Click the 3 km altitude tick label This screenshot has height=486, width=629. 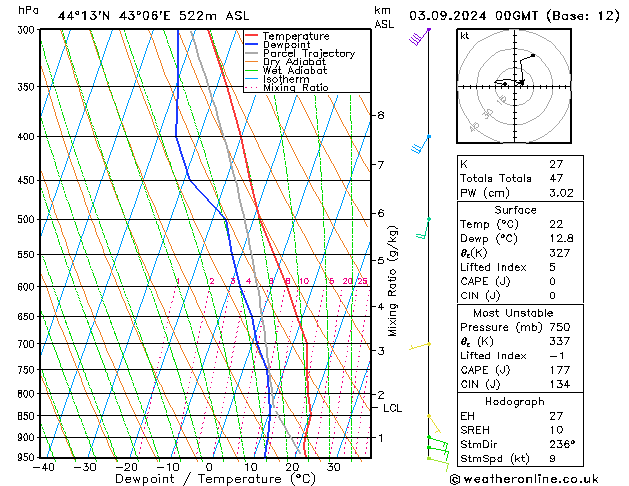point(381,351)
